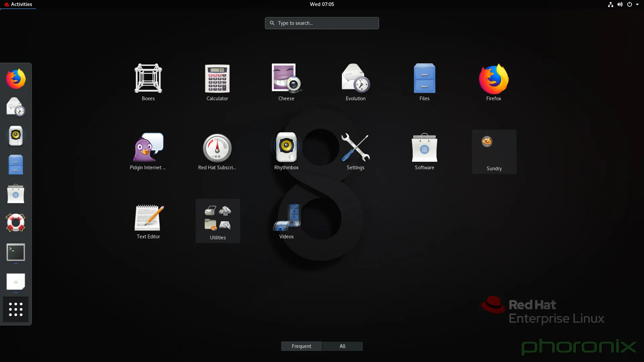This screenshot has width=644, height=362.
Task: Open Help lifebuoy icon in the dash
Action: coord(16,223)
